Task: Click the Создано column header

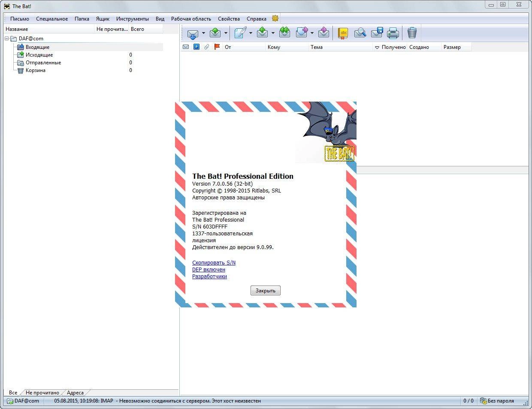Action: 424,47
